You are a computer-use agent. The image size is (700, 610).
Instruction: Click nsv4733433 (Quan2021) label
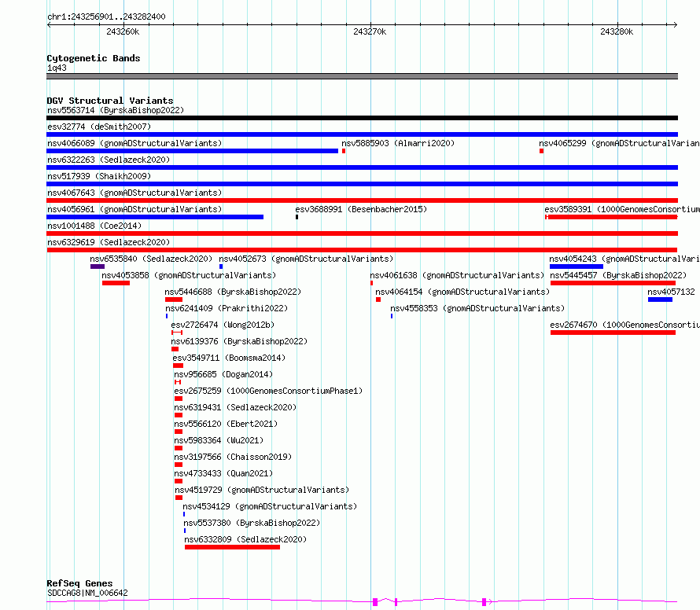click(223, 473)
